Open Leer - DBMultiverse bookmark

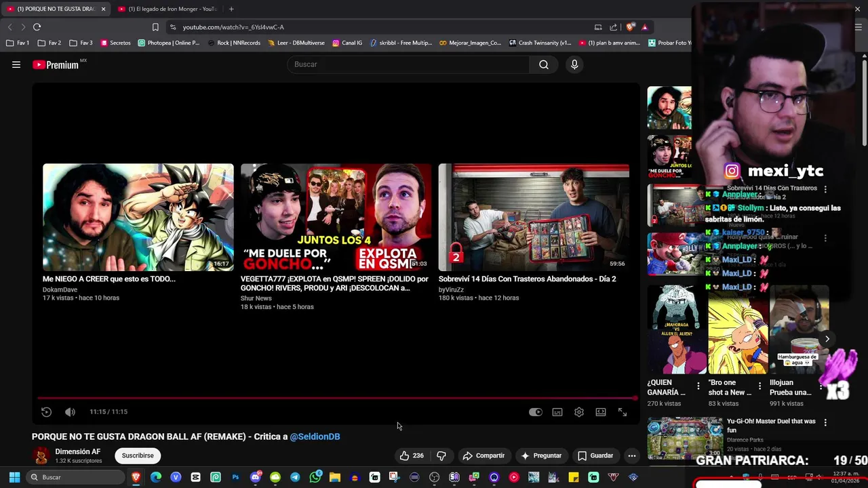296,43
